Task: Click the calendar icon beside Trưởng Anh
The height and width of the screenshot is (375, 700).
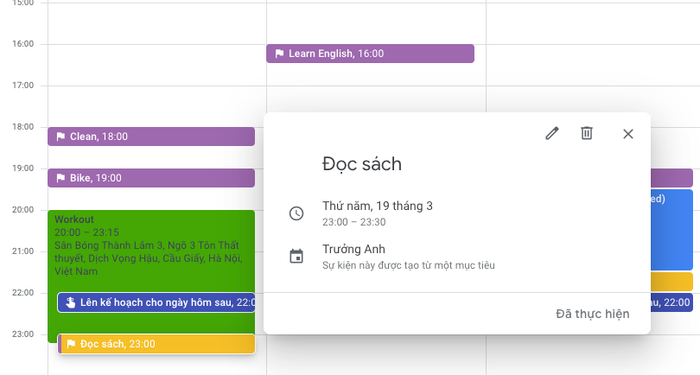Action: coord(296,256)
